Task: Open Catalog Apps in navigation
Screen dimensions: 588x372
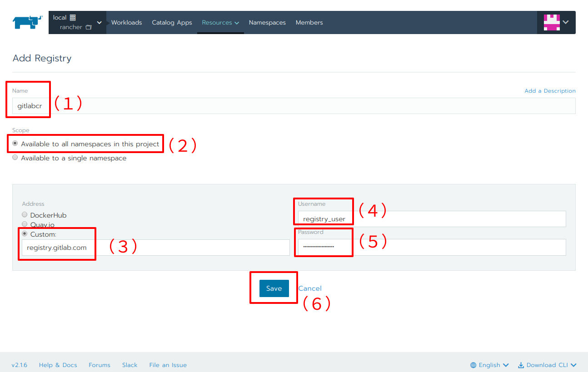Action: click(x=172, y=22)
